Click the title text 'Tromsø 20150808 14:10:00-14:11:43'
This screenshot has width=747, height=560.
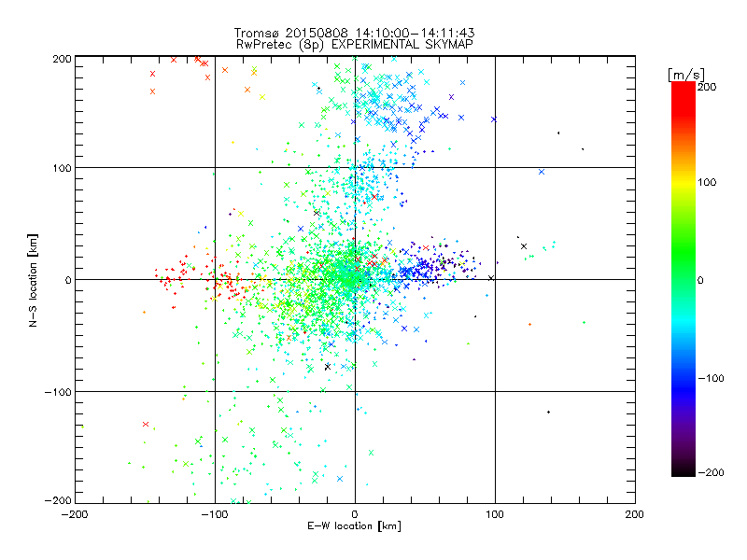click(x=354, y=33)
